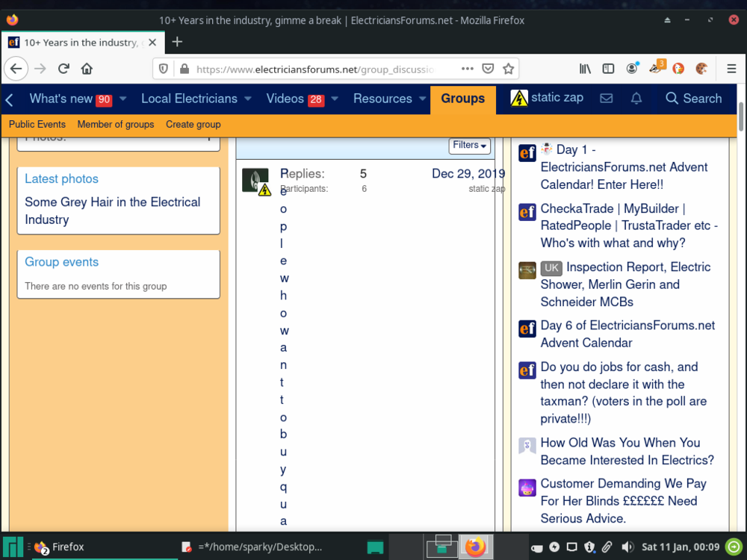Open forum alerts bell
Viewport: 747px width, 560px height.
click(x=636, y=99)
